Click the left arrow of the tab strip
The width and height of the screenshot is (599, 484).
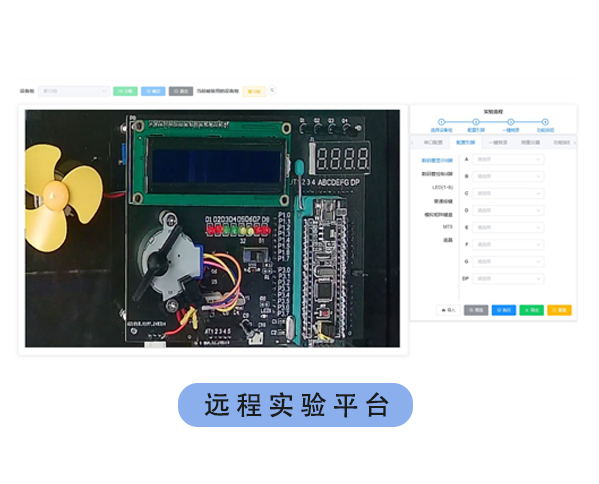[x=412, y=142]
